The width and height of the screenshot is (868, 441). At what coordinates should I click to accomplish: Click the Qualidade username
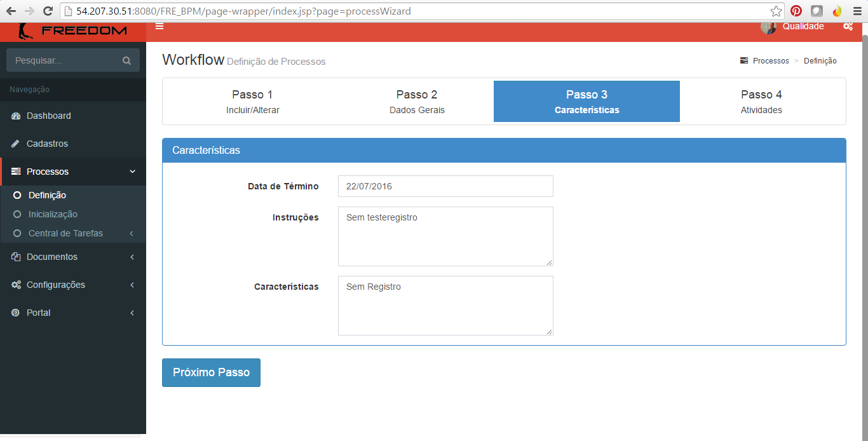(803, 26)
